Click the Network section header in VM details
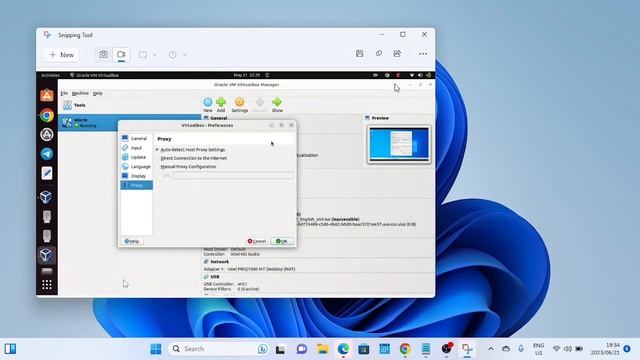640x360 pixels. pyautogui.click(x=220, y=262)
